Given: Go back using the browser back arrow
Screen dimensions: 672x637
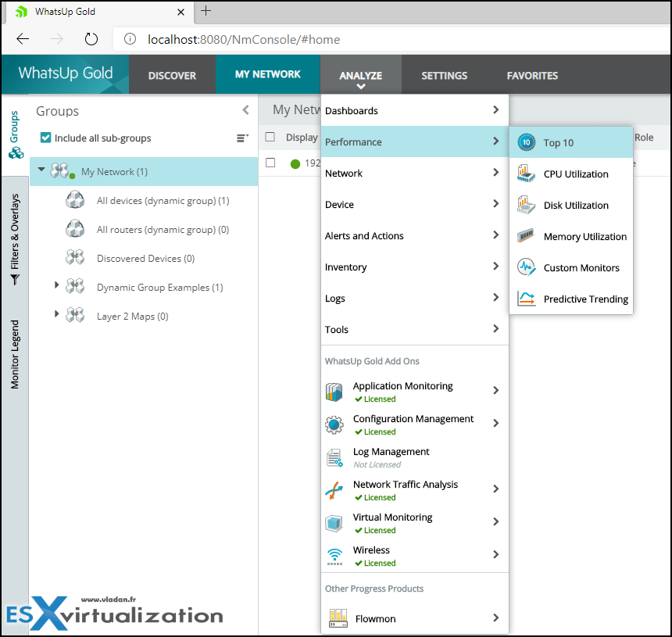Looking at the screenshot, I should coord(23,39).
